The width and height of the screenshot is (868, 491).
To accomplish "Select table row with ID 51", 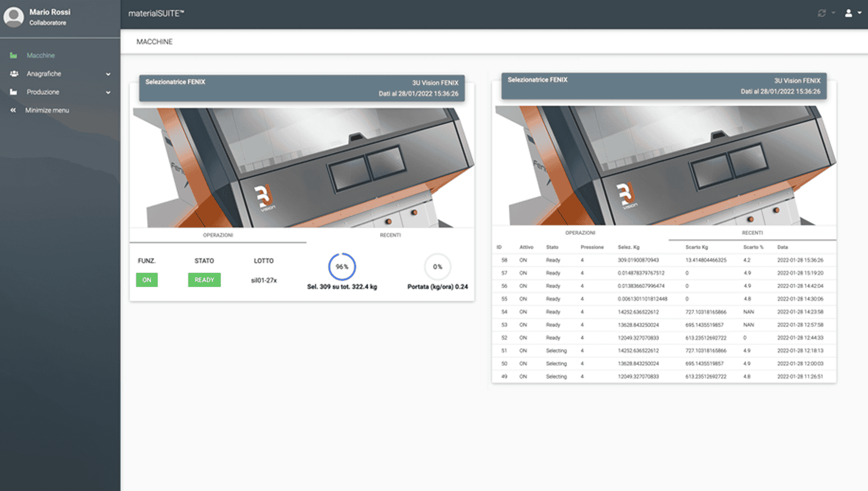I will (x=664, y=351).
